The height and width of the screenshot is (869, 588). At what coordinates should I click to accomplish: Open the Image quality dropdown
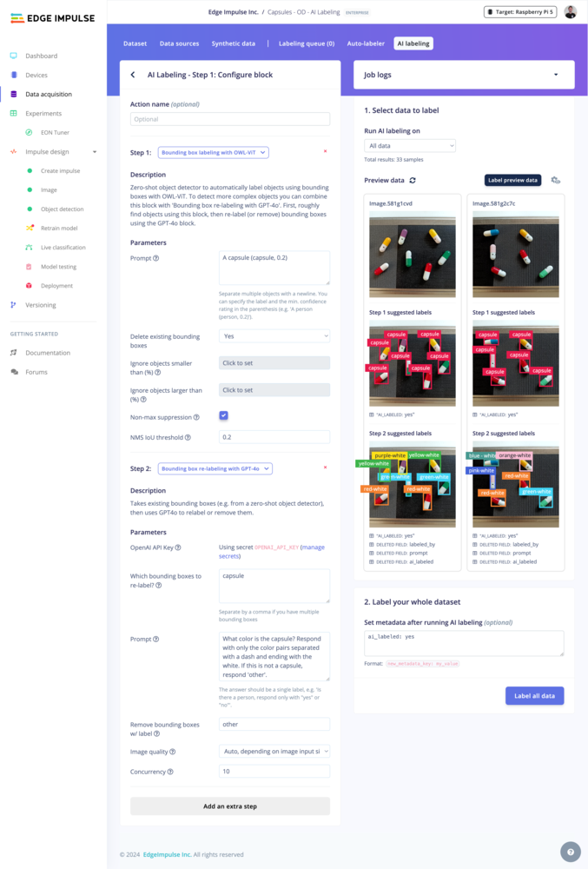tap(274, 752)
